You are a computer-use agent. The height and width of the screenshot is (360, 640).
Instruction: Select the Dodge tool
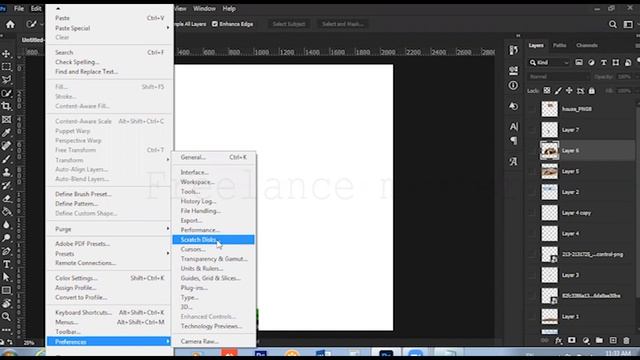tap(7, 238)
